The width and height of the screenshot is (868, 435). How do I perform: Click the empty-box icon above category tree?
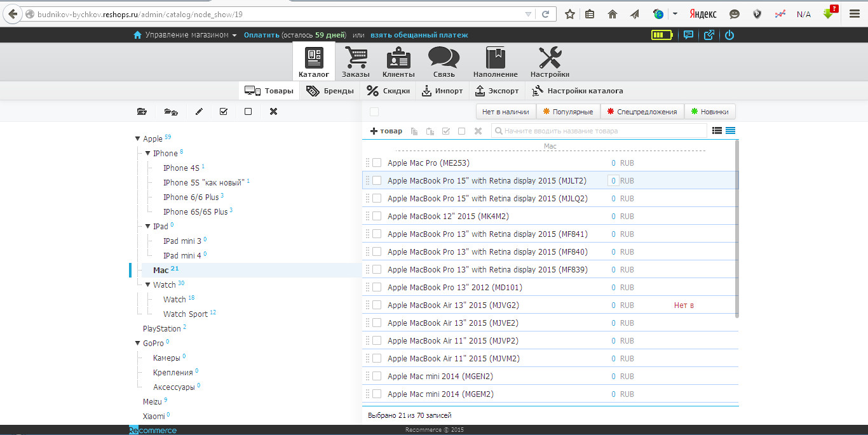[x=248, y=112]
